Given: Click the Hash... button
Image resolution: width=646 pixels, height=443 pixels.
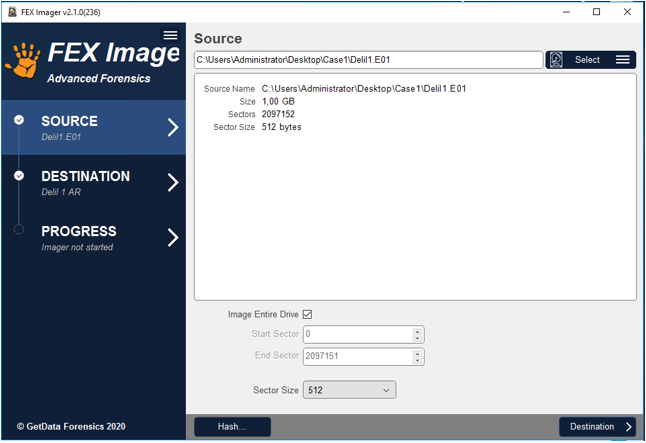Looking at the screenshot, I should point(232,427).
